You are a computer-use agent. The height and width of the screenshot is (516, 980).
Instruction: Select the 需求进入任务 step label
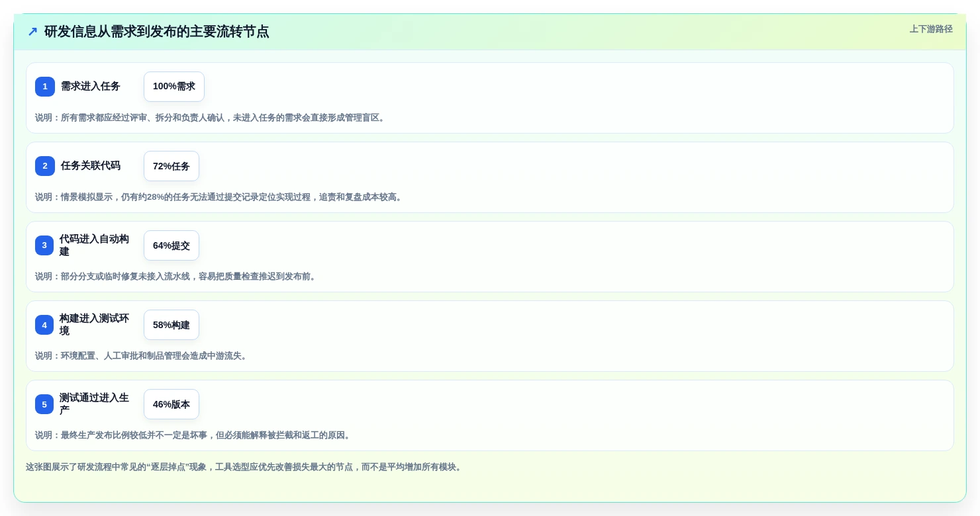click(91, 87)
